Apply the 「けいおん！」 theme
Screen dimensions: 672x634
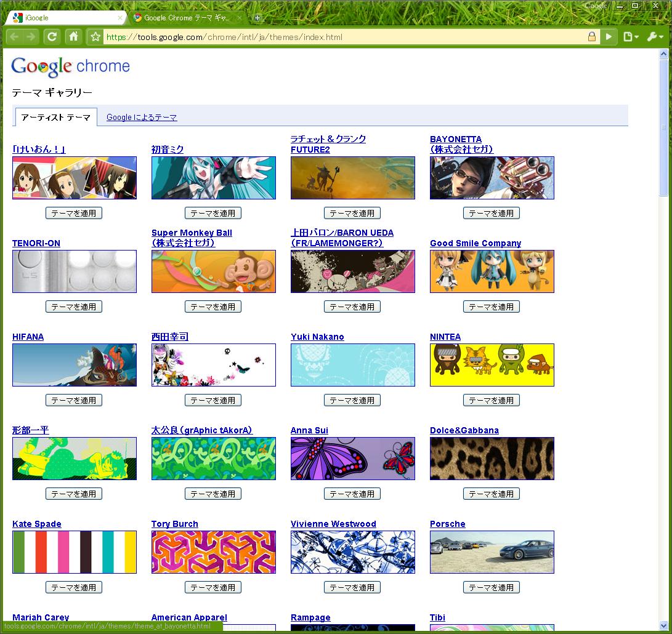(x=74, y=213)
